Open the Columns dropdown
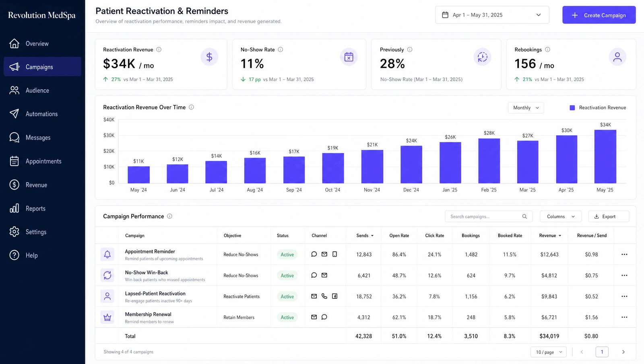Viewport: 644px width, 364px height. click(x=561, y=216)
